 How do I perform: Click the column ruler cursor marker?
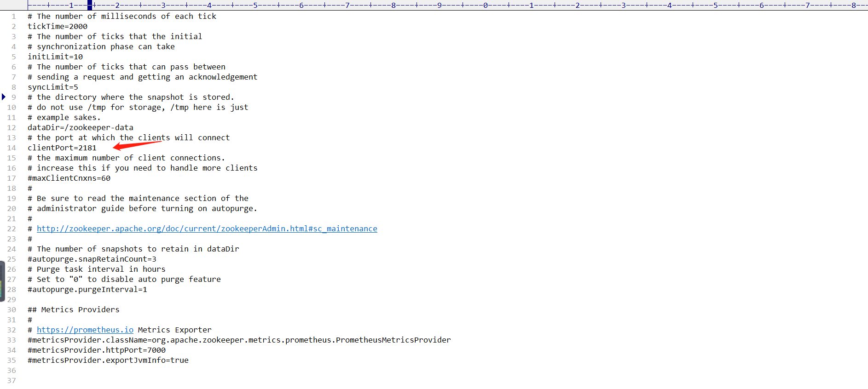(x=90, y=6)
